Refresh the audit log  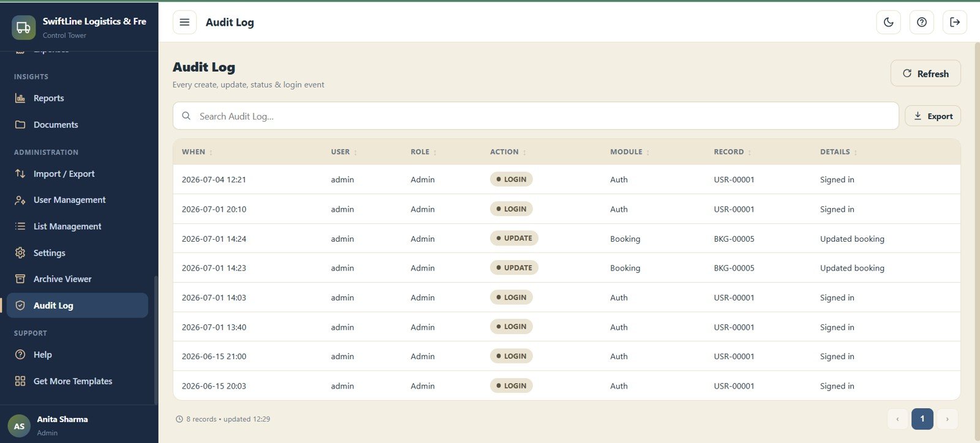pyautogui.click(x=925, y=73)
